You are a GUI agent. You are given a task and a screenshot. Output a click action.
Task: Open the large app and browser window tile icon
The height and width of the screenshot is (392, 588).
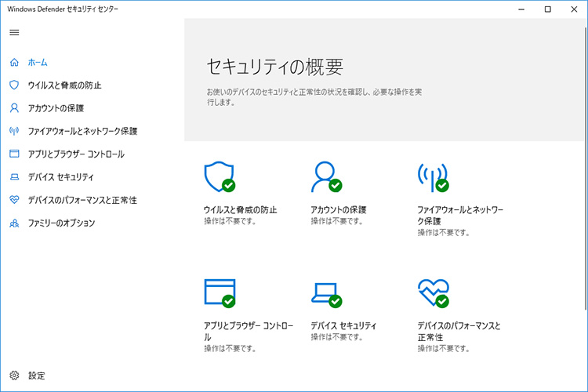click(220, 293)
